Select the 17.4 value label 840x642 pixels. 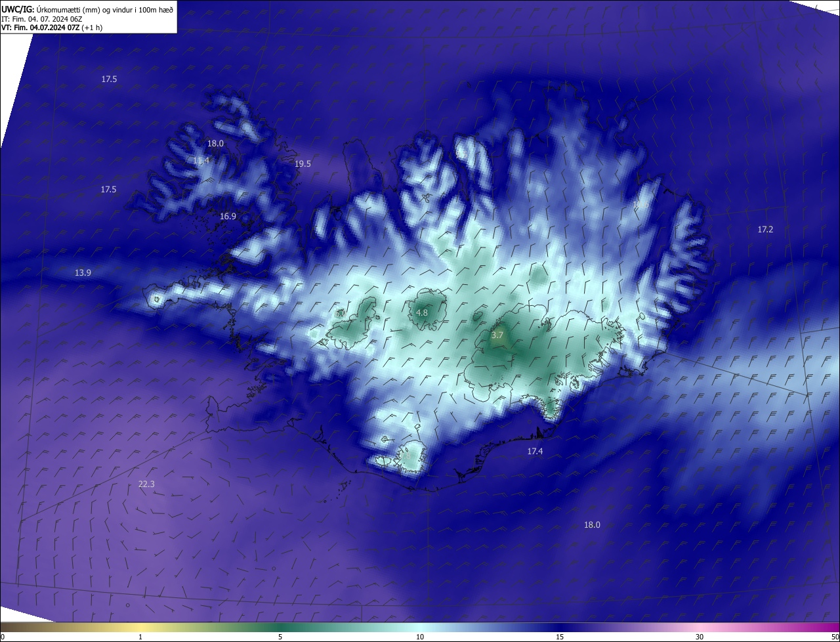(x=535, y=452)
